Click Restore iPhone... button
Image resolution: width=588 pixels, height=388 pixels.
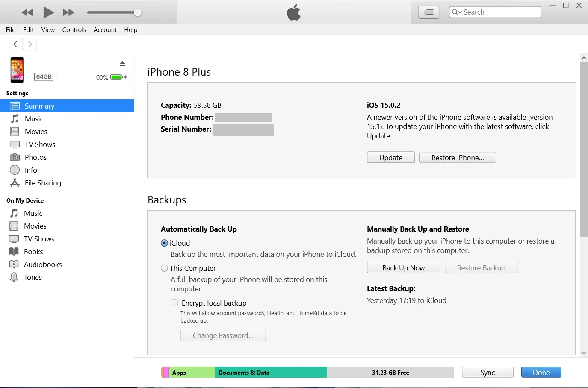458,157
